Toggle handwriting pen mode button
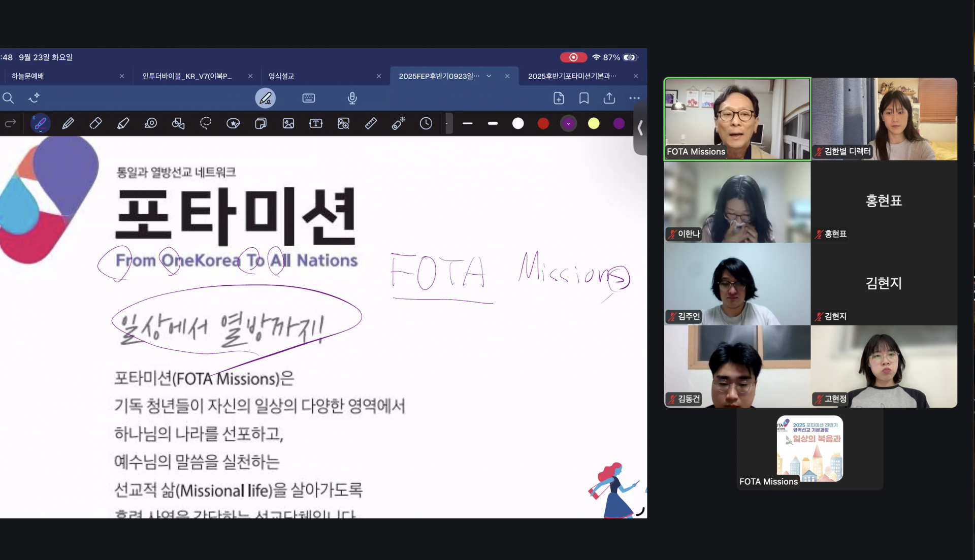Image resolution: width=975 pixels, height=560 pixels. 265,98
